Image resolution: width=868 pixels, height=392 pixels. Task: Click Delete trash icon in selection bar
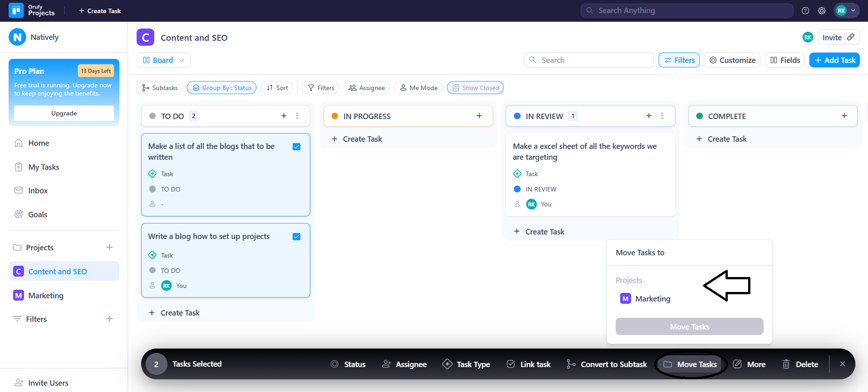click(x=786, y=364)
